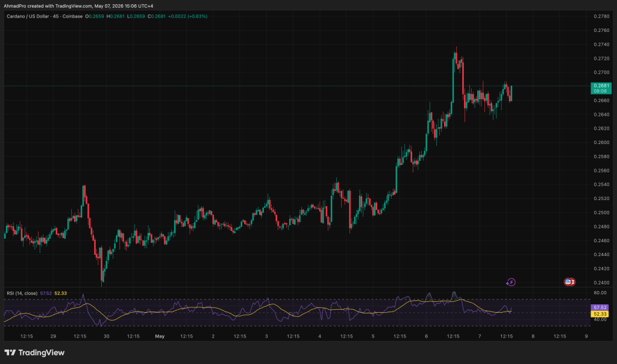This screenshot has width=617, height=364.
Task: Select the yellow 52.33 tag on RSI scale
Action: point(600,314)
